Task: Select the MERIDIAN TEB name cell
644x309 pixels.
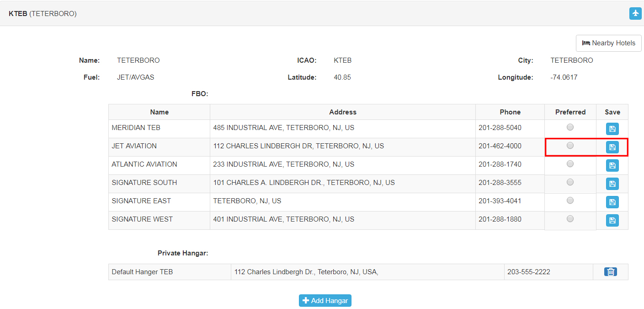Action: click(159, 129)
